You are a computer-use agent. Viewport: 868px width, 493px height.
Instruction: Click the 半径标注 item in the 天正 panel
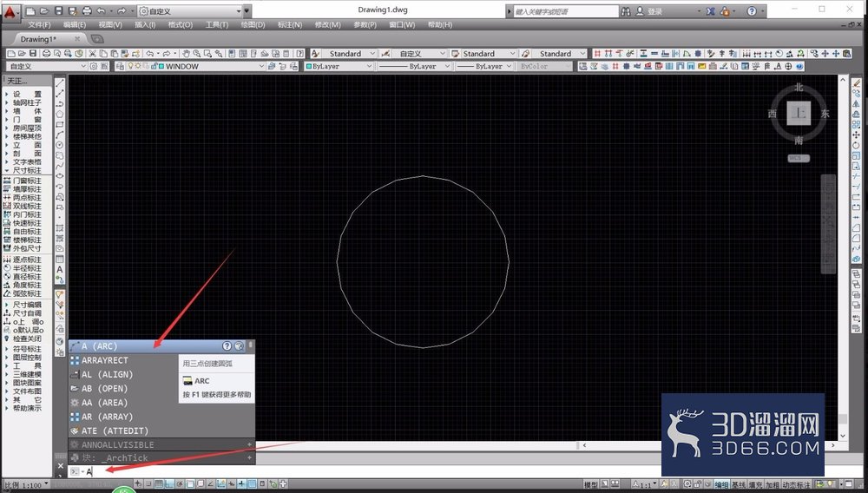click(x=27, y=268)
